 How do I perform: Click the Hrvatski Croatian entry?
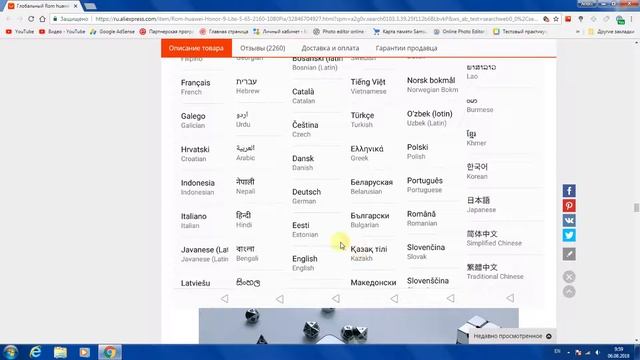pyautogui.click(x=195, y=153)
